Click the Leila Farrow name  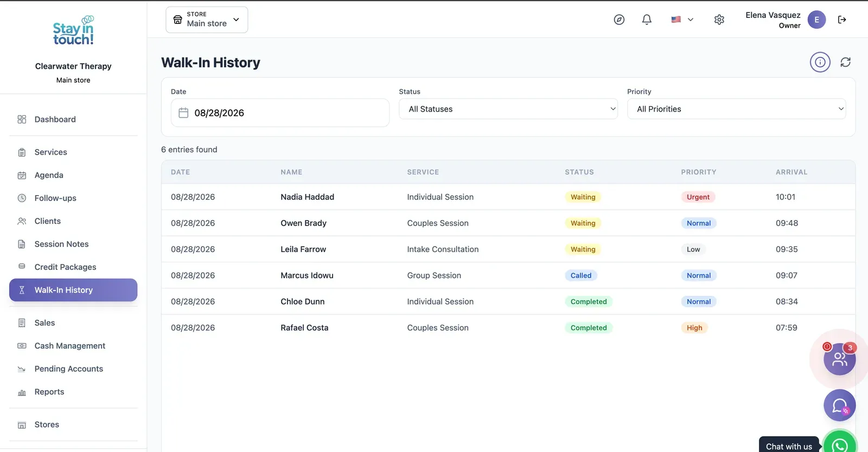pyautogui.click(x=303, y=249)
